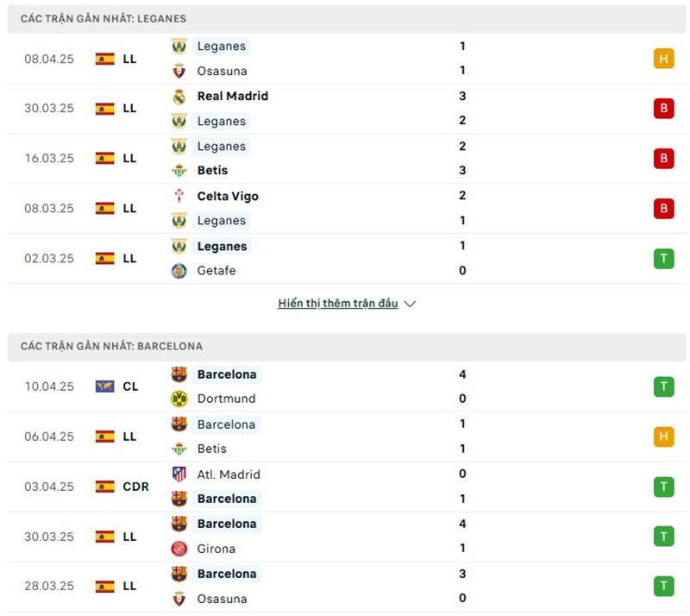Click the Atl. Madrid club crest

[179, 474]
